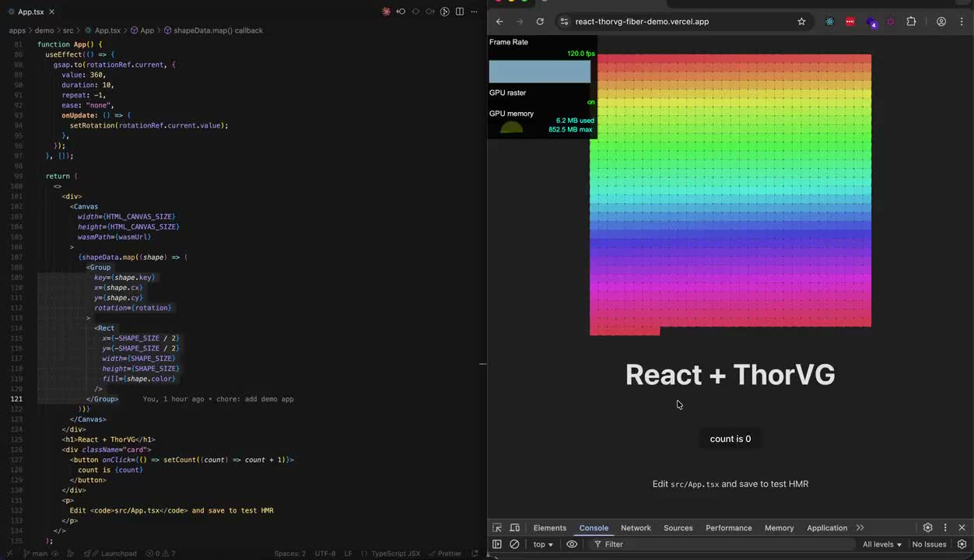Open DevTools customize three-dot menu

click(x=945, y=528)
